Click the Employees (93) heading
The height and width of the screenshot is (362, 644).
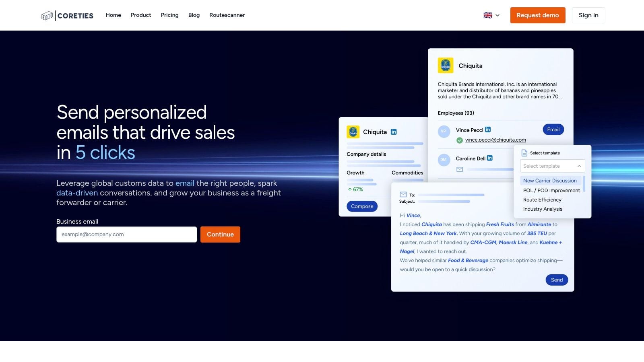click(456, 113)
